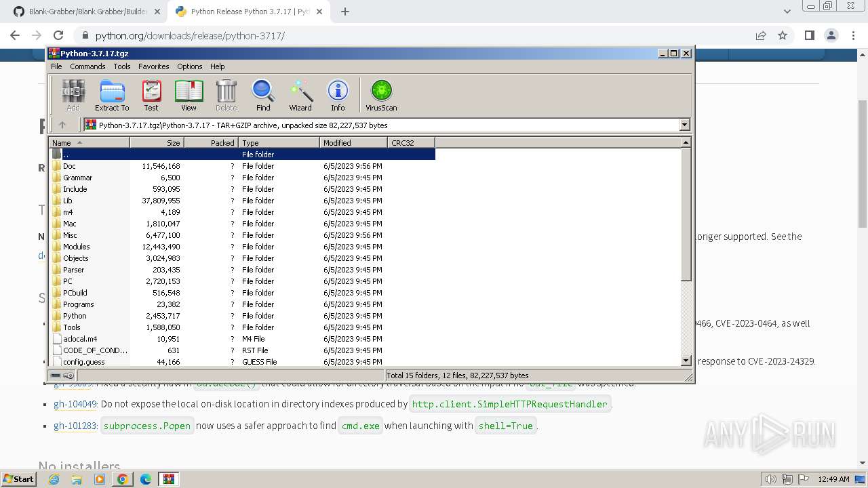Switch to the Blank-Grabber GitHub tab
Screen dimensions: 868x488
(x=87, y=12)
